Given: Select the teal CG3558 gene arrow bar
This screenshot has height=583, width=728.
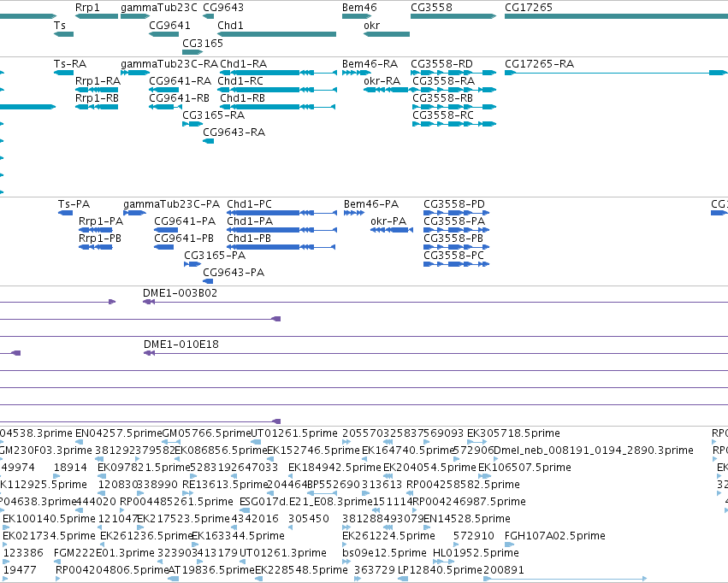Looking at the screenshot, I should [x=453, y=16].
